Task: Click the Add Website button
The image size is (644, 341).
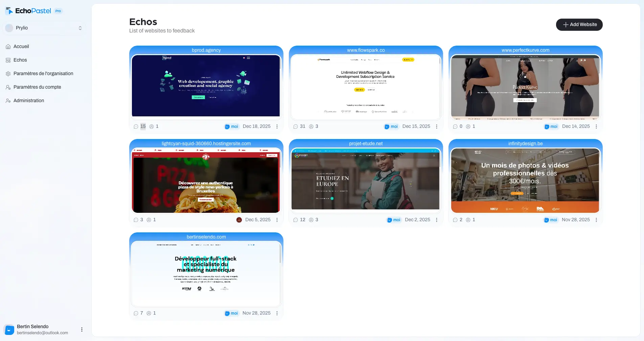Action: point(579,24)
